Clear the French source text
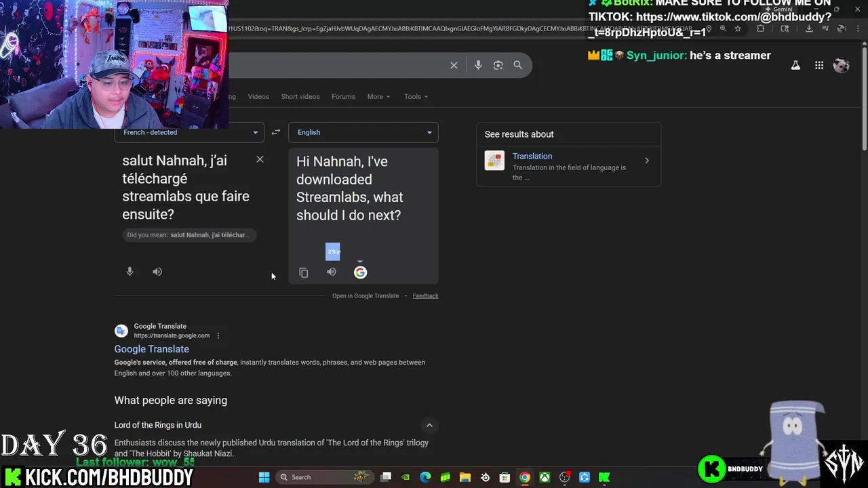Image resolution: width=868 pixels, height=488 pixels. pyautogui.click(x=260, y=159)
